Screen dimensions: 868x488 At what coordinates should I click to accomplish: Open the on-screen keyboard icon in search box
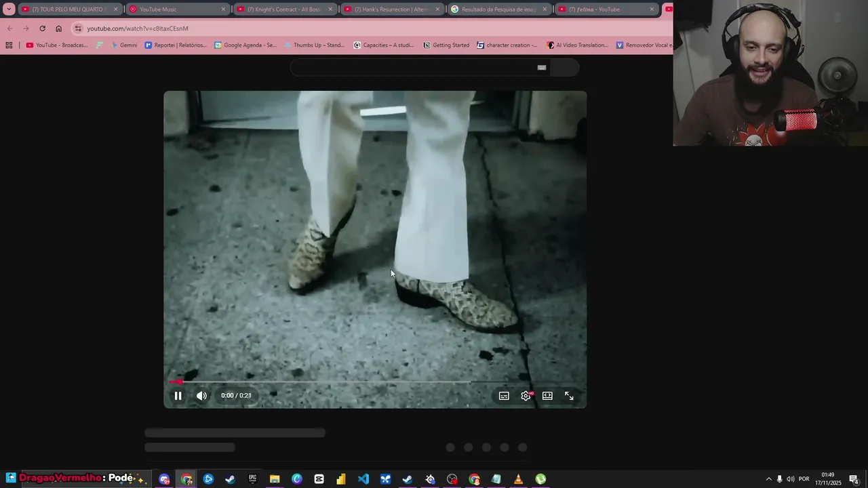(x=542, y=67)
